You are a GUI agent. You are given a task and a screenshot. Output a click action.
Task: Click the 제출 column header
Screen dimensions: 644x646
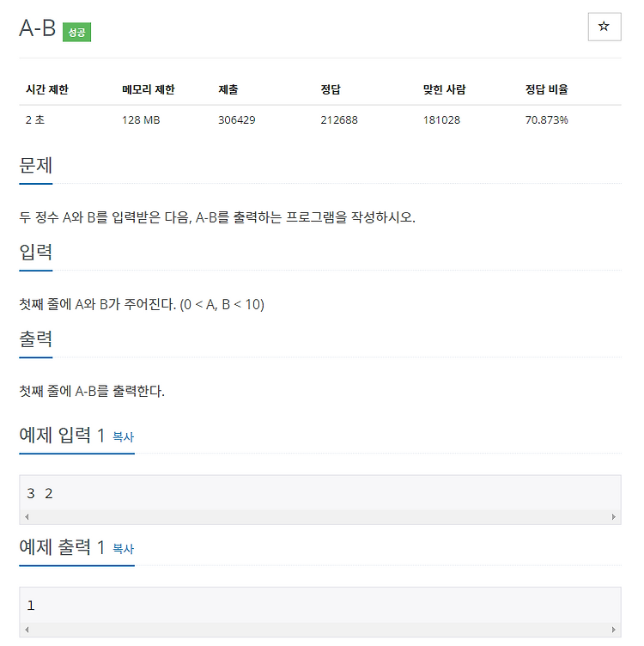pos(228,89)
